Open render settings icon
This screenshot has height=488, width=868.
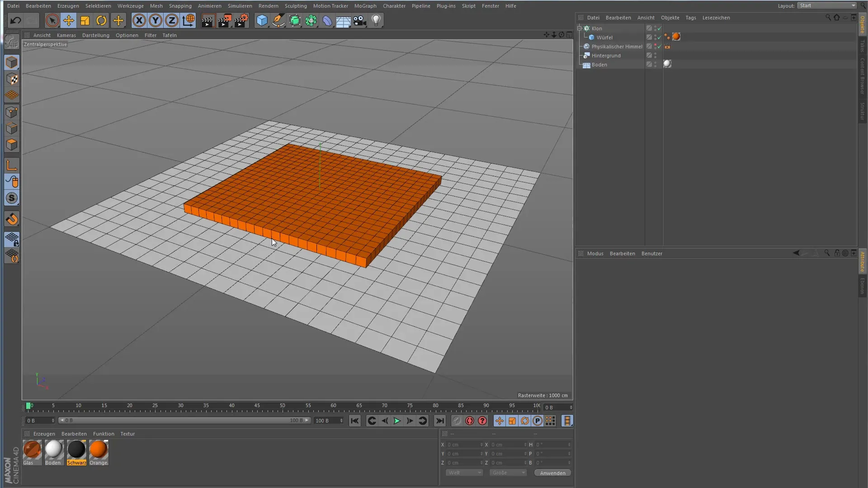click(x=241, y=20)
